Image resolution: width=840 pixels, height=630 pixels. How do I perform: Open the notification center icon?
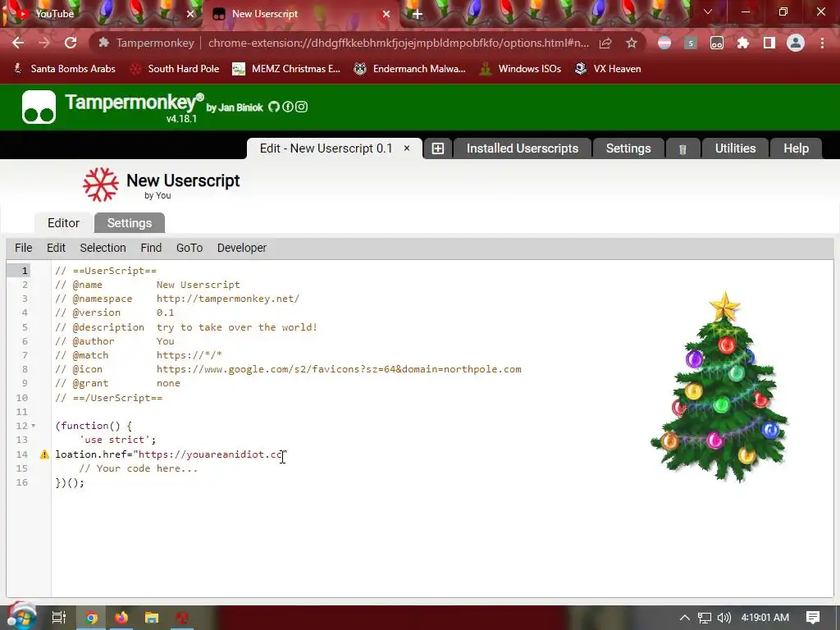813,618
